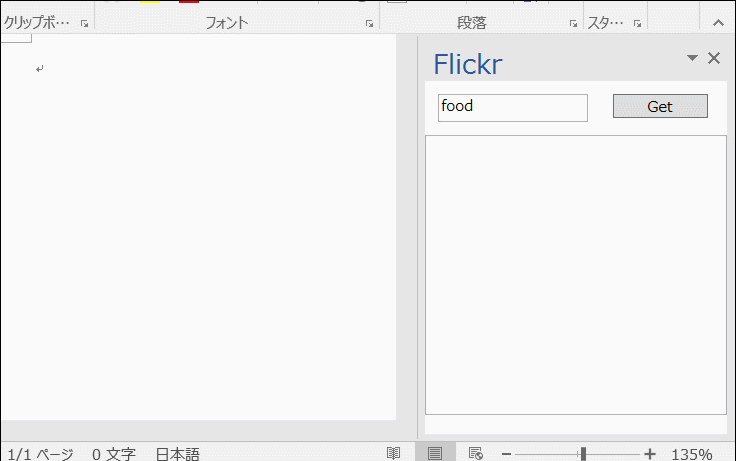Open the Styles pane launcher

(637, 23)
